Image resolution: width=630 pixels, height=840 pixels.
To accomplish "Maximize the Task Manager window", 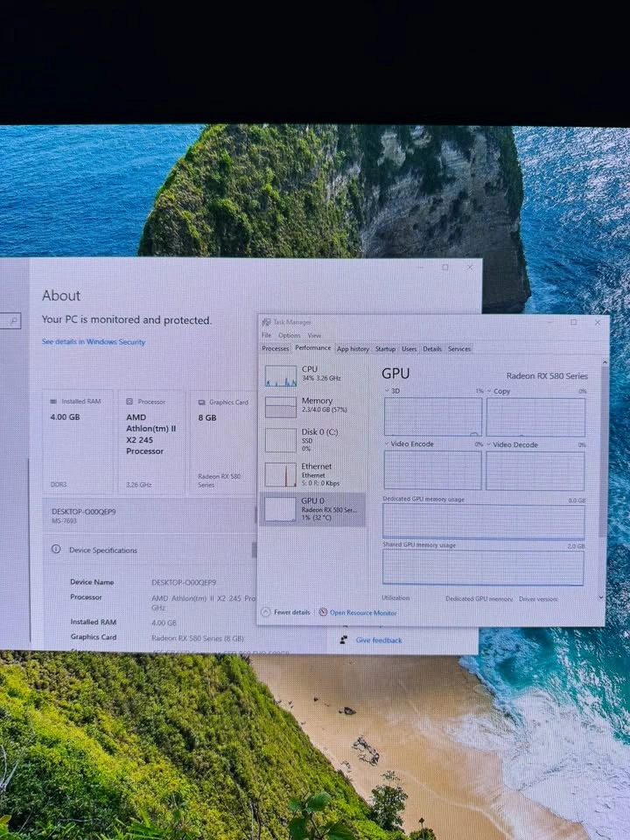I will coord(573,322).
